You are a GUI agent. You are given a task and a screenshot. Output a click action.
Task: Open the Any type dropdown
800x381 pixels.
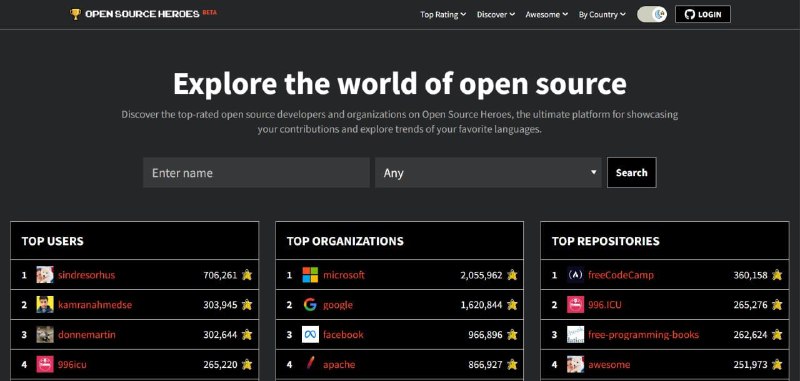(488, 172)
